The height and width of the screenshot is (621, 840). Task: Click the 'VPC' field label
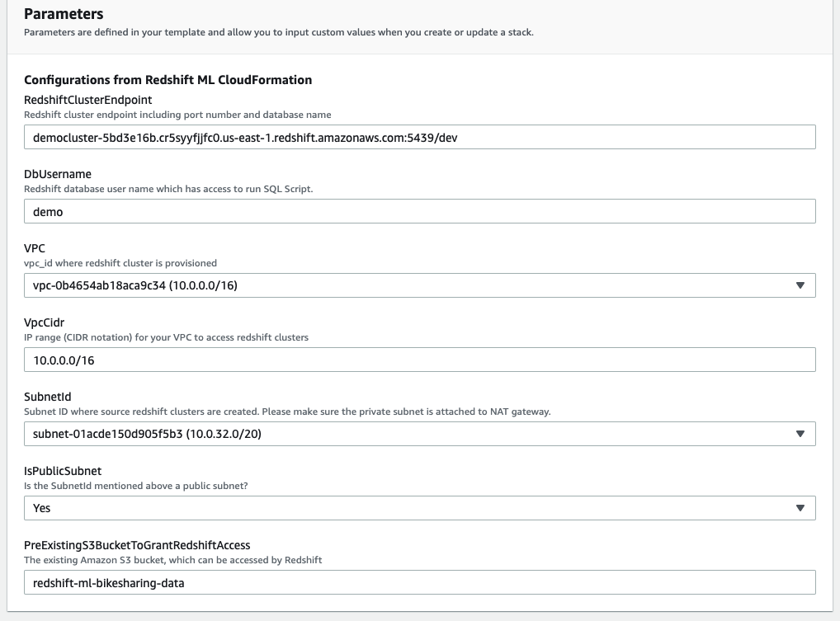click(x=35, y=248)
